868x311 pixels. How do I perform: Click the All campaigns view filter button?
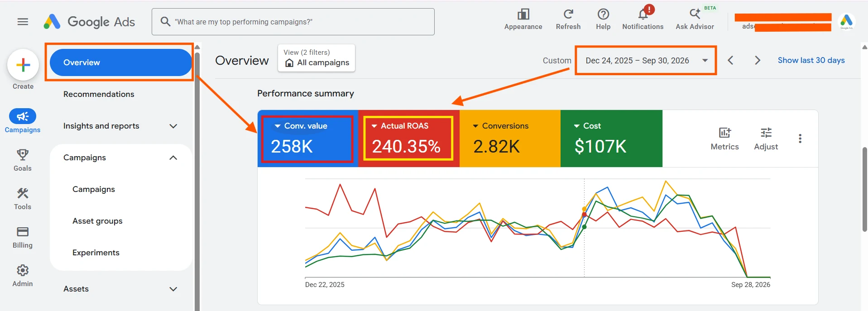pyautogui.click(x=317, y=58)
